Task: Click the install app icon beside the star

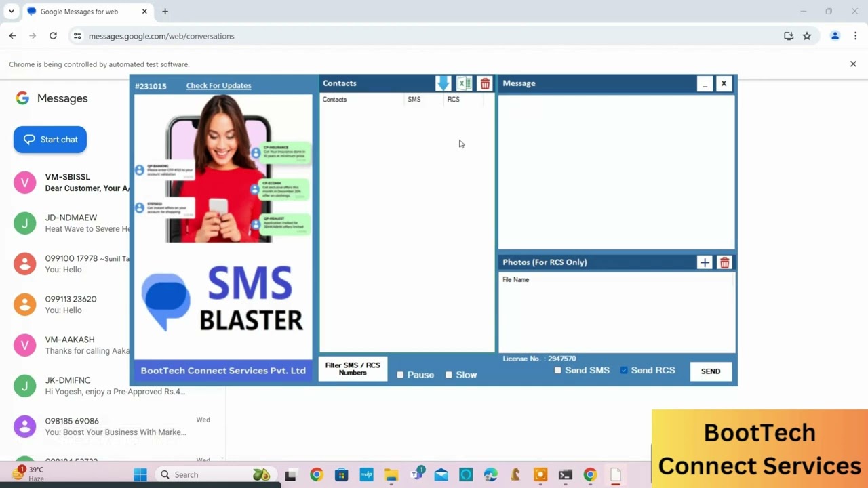Action: pyautogui.click(x=789, y=36)
